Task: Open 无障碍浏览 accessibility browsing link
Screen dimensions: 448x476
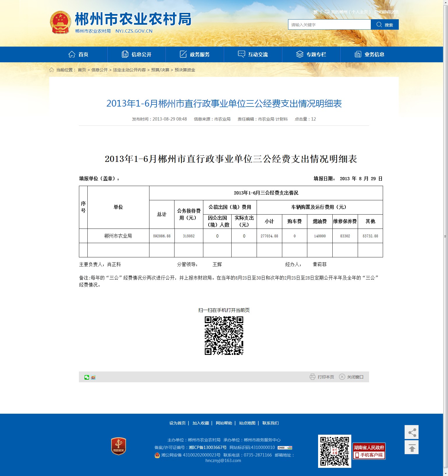Action: coord(388,12)
